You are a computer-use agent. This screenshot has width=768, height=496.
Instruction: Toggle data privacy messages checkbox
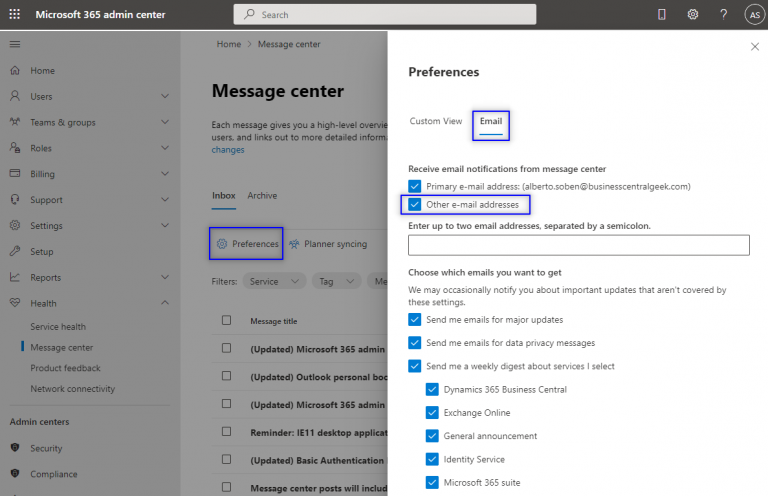tap(414, 343)
